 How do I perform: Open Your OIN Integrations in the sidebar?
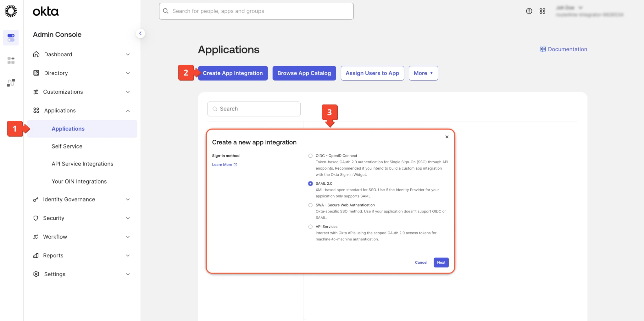79,181
